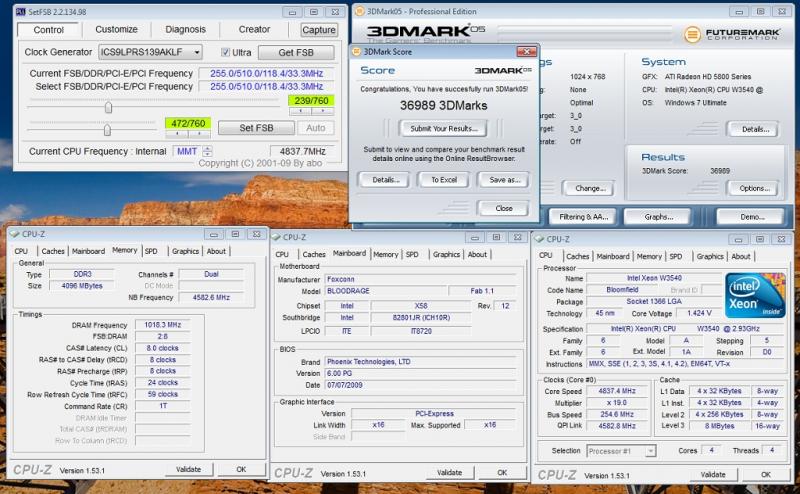This screenshot has width=800, height=494.
Task: Click the 3DMark Score dialog title icon
Action: tap(357, 52)
